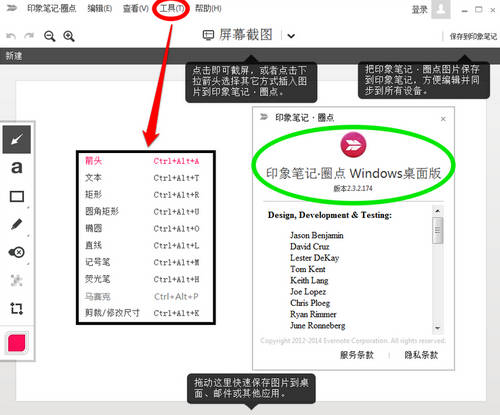Choose 文本 Ctrl+Alt+T menu entry
This screenshot has height=415, width=500.
142,178
